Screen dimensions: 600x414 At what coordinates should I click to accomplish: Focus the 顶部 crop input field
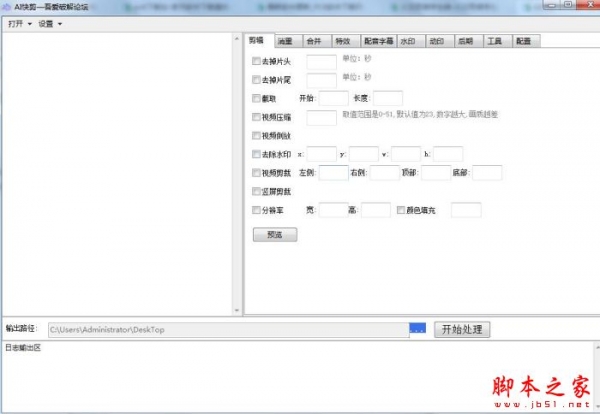pyautogui.click(x=436, y=173)
